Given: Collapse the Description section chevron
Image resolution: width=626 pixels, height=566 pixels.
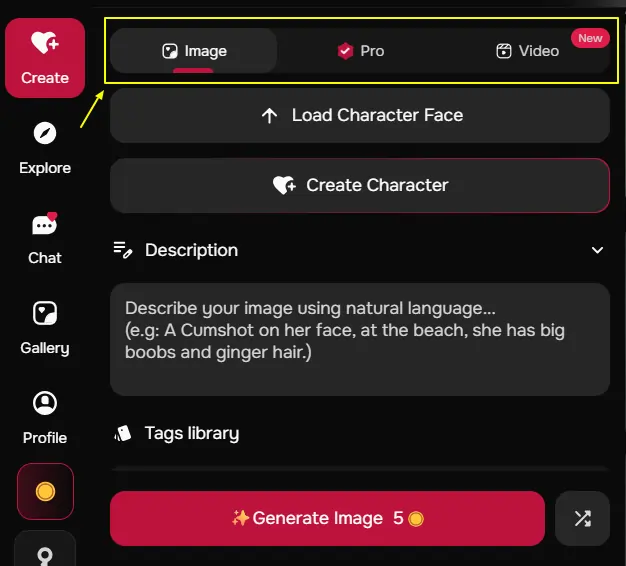Looking at the screenshot, I should (597, 250).
